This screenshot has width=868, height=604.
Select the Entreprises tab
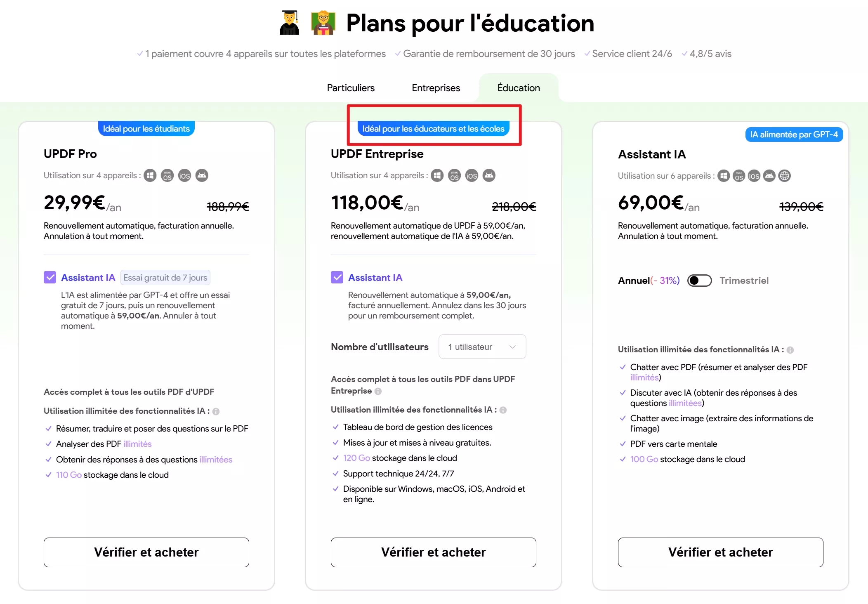click(x=436, y=88)
